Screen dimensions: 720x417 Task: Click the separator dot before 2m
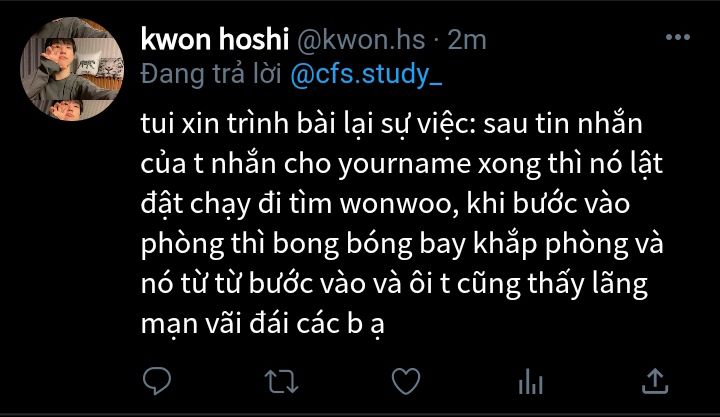[x=437, y=40]
